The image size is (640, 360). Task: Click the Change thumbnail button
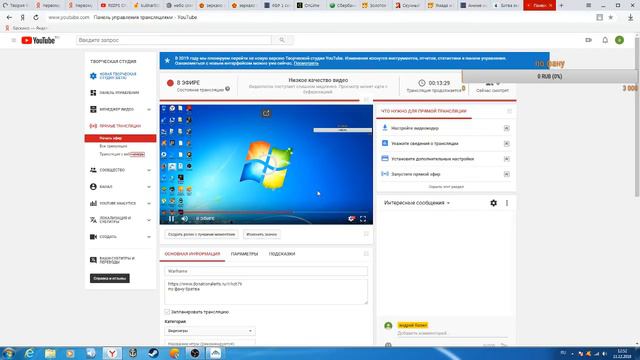coord(262,234)
